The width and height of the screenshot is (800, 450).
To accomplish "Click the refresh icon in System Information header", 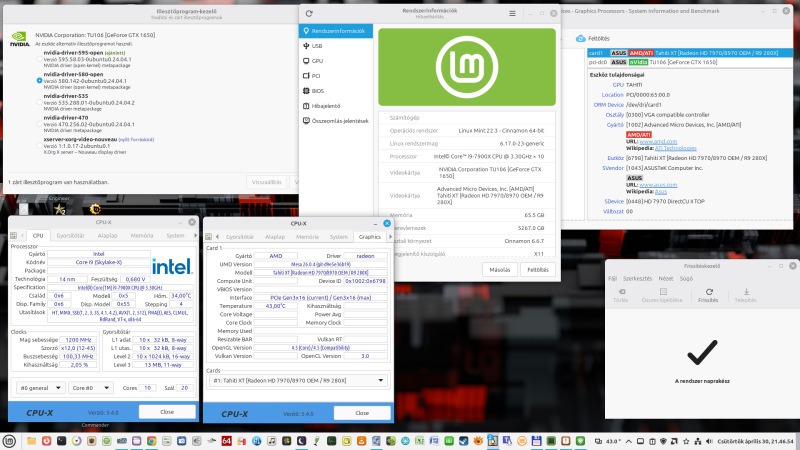I will pos(309,14).
